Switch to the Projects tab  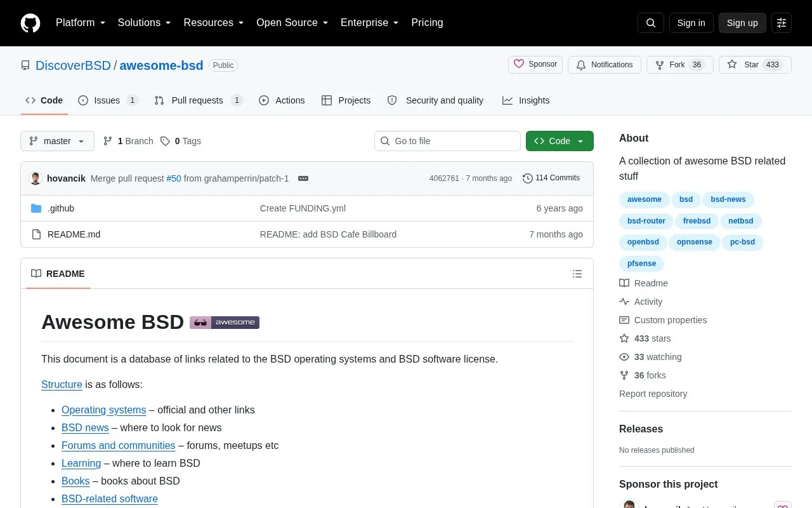pyautogui.click(x=346, y=100)
